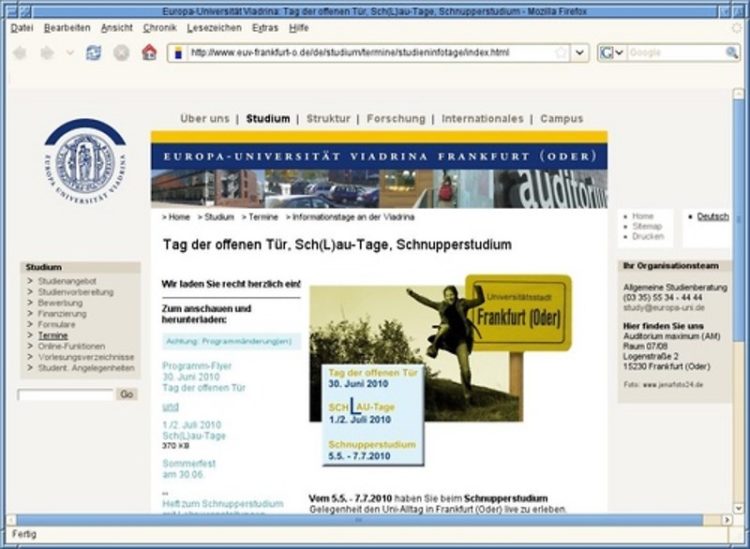Open the search engine selector dropdown
750x549 pixels.
[x=612, y=53]
